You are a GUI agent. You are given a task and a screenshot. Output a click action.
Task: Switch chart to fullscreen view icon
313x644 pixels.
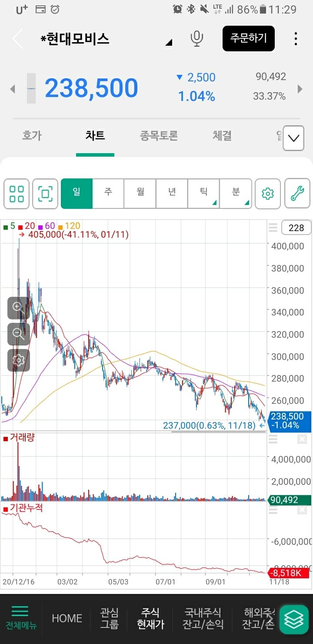pos(45,194)
